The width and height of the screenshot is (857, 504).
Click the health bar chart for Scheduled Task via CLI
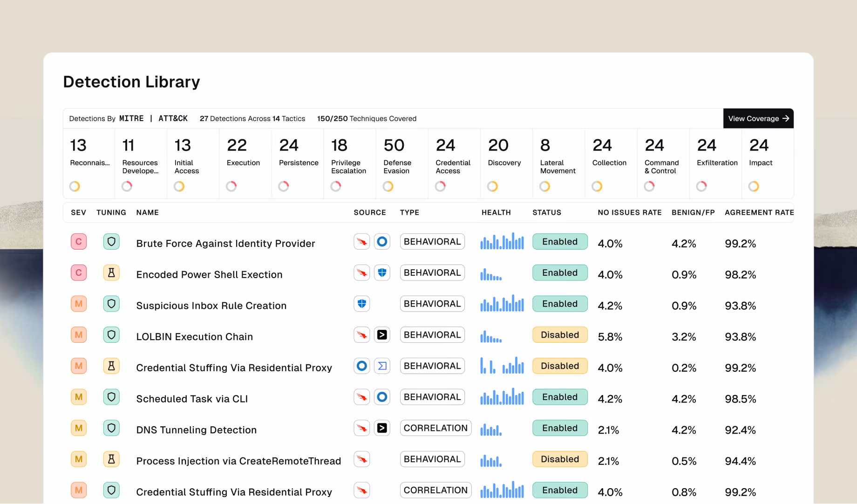tap(502, 397)
